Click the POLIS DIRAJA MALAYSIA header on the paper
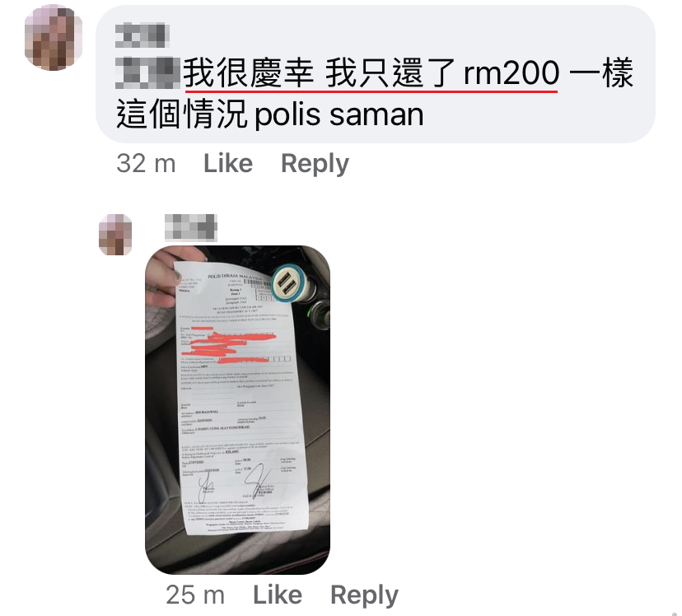Image resolution: width=682 pixels, height=616 pixels. (235, 277)
